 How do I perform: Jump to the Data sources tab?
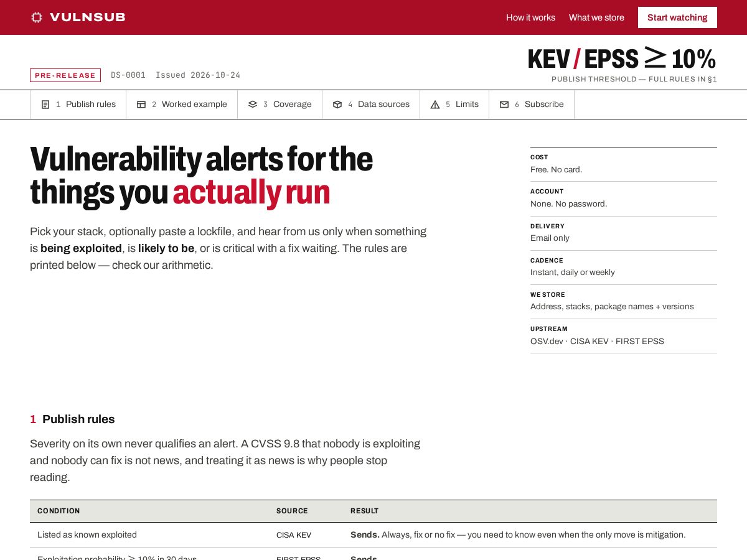click(x=371, y=105)
